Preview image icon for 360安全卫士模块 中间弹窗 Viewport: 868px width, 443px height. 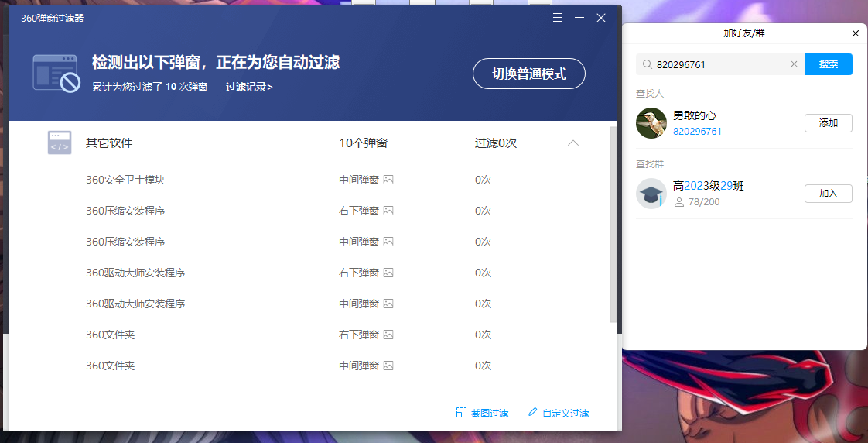point(388,180)
